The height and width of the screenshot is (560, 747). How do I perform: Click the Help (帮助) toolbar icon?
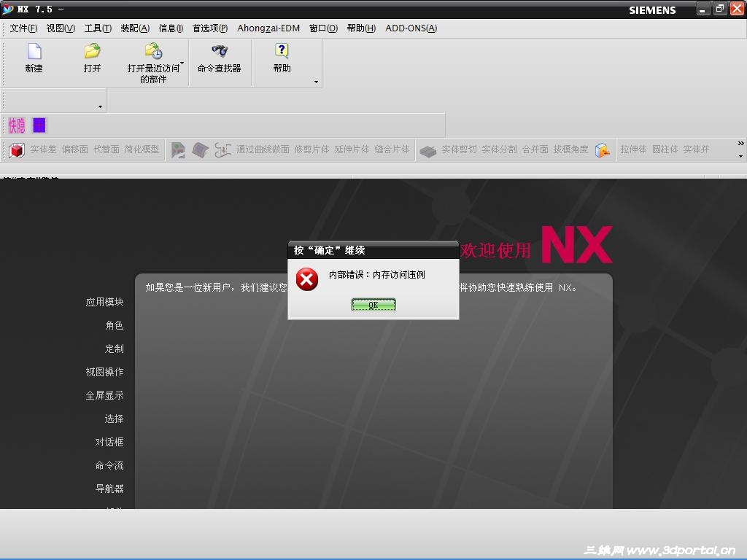tap(282, 50)
